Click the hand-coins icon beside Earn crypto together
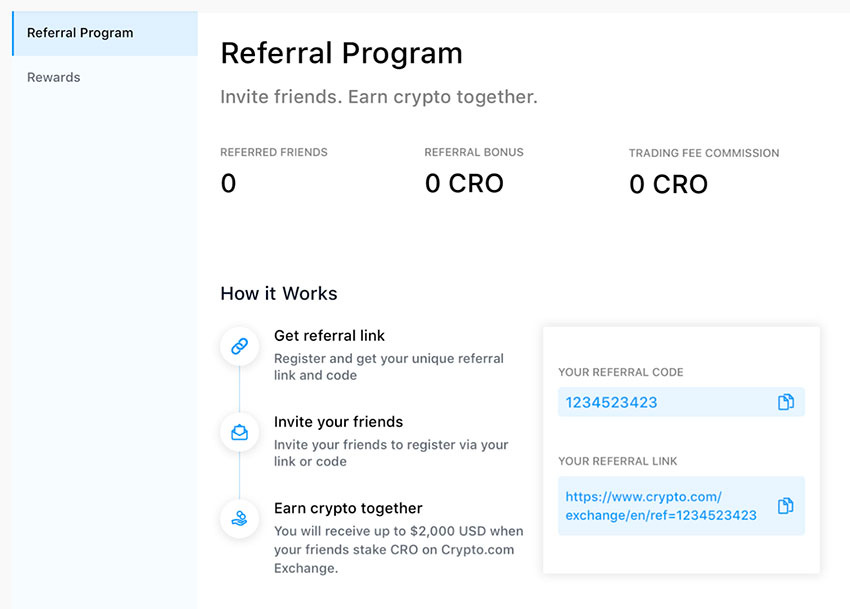The width and height of the screenshot is (850, 609). coord(240,518)
